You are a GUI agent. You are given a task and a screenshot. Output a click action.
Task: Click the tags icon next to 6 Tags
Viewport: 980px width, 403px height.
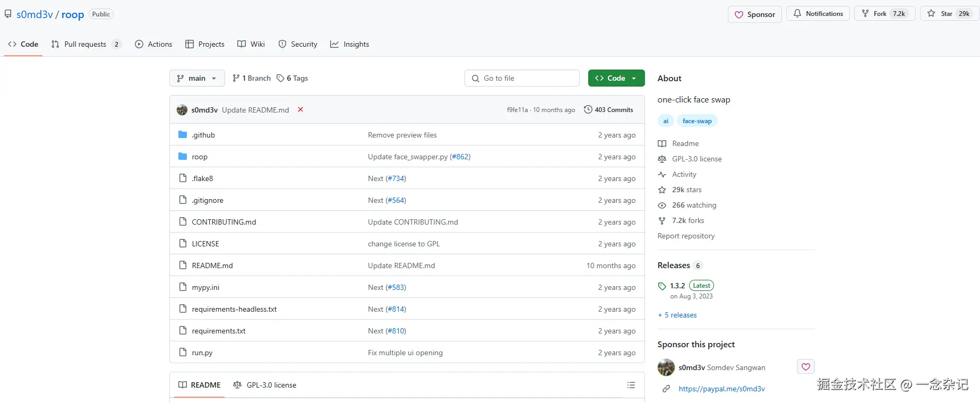tap(280, 78)
